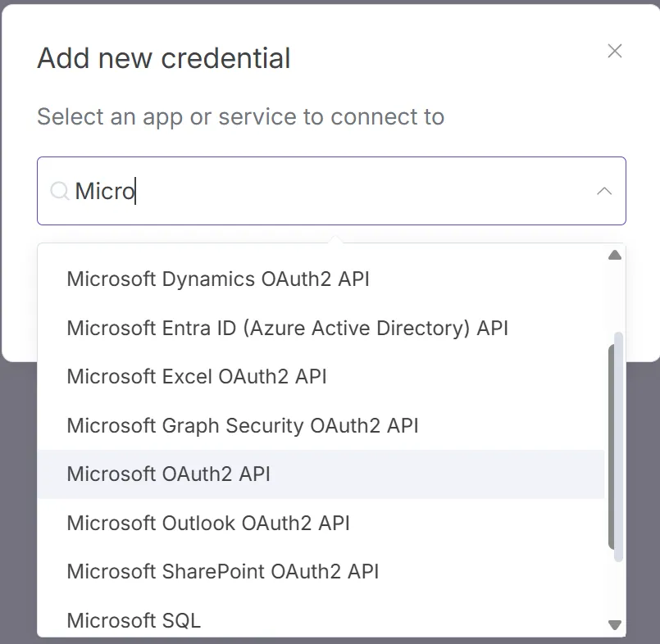Click the scrollbar up arrow in the list
Image resolution: width=660 pixels, height=644 pixels.
pyautogui.click(x=614, y=255)
